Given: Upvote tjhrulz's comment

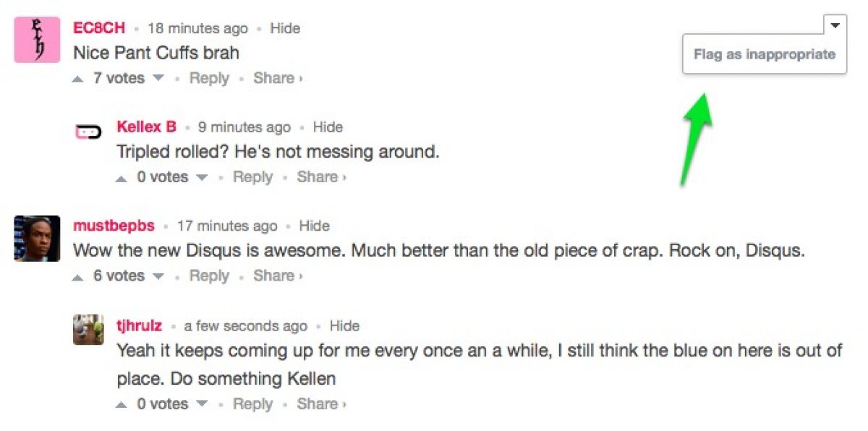Looking at the screenshot, I should coord(122,405).
